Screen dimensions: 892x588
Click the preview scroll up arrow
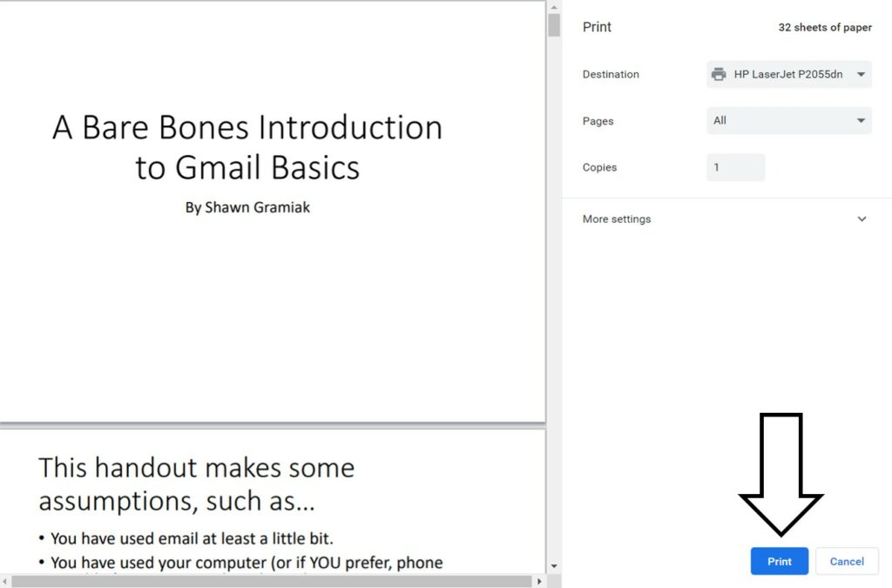coord(554,7)
